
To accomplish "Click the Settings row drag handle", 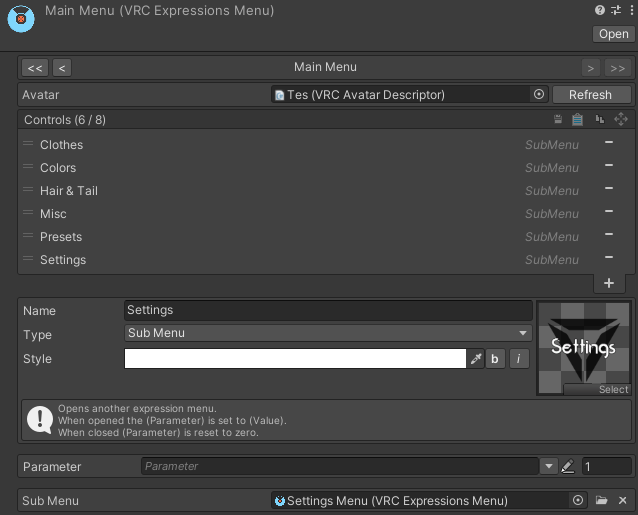I will click(x=28, y=258).
